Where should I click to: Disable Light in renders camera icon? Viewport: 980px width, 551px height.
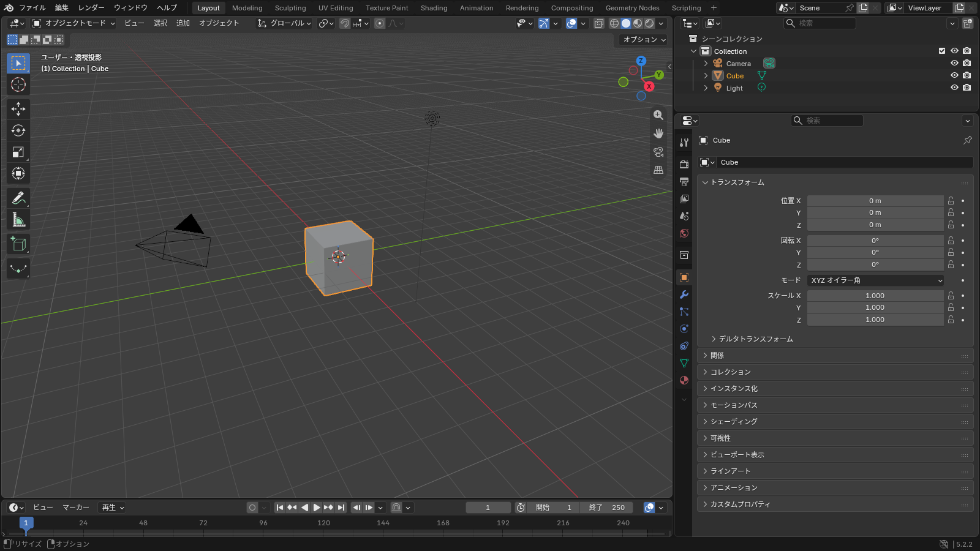point(967,88)
